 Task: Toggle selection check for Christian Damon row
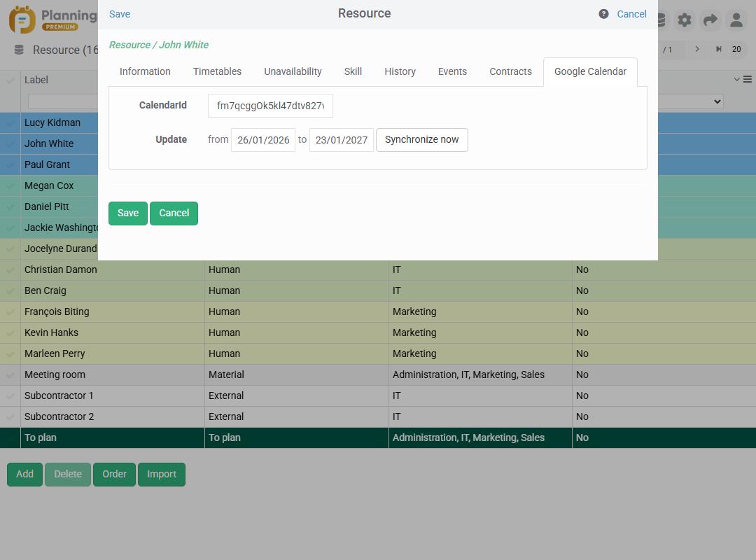click(10, 270)
